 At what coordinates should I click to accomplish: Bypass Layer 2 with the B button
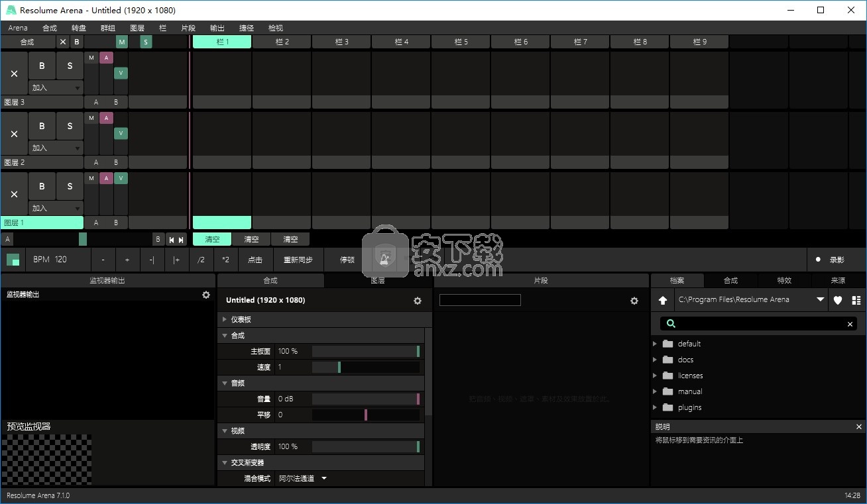[42, 126]
